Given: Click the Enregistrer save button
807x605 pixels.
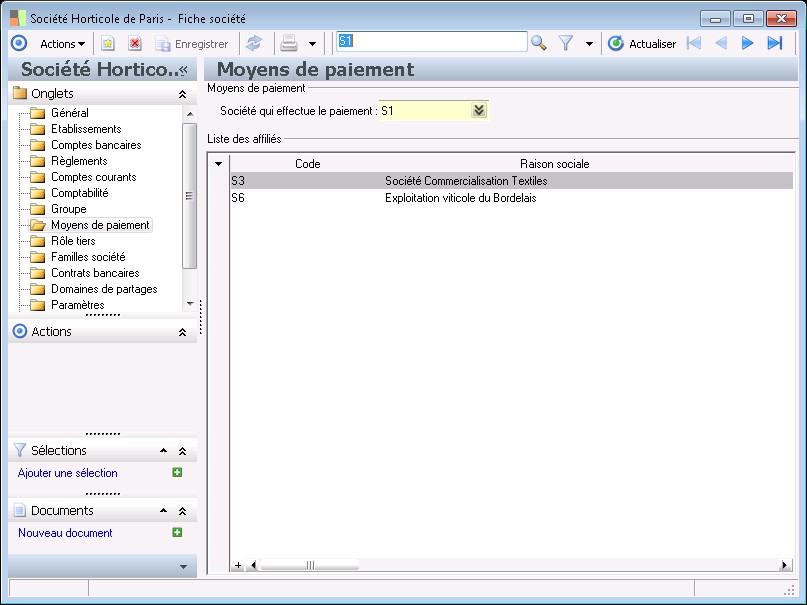Looking at the screenshot, I should point(192,44).
